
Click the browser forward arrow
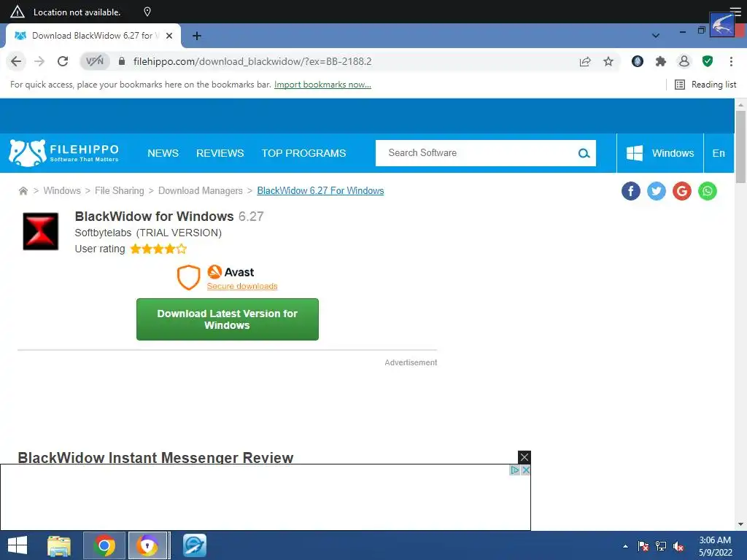39,61
